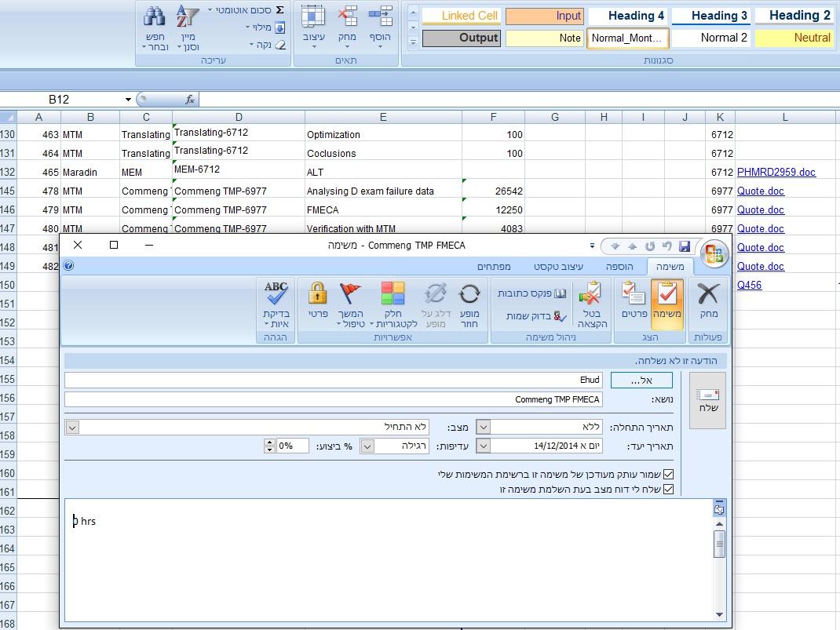Apply the Heading 3 cell style
840x630 pixels.
click(x=710, y=16)
